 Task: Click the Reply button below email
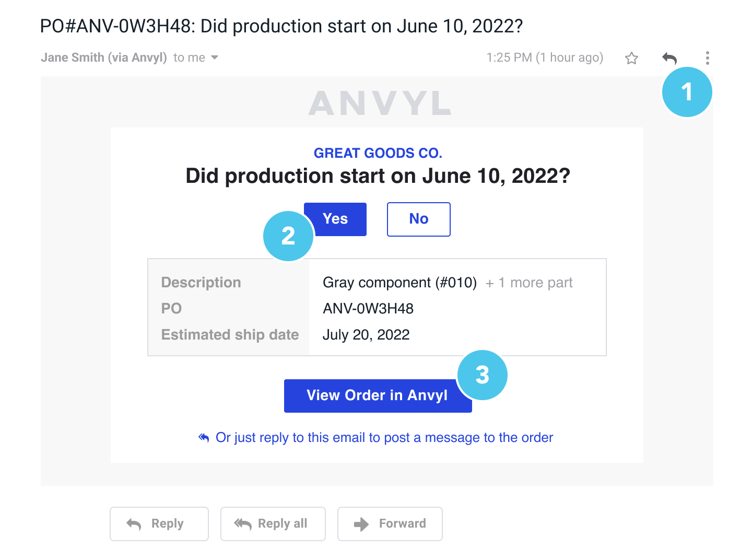[159, 524]
